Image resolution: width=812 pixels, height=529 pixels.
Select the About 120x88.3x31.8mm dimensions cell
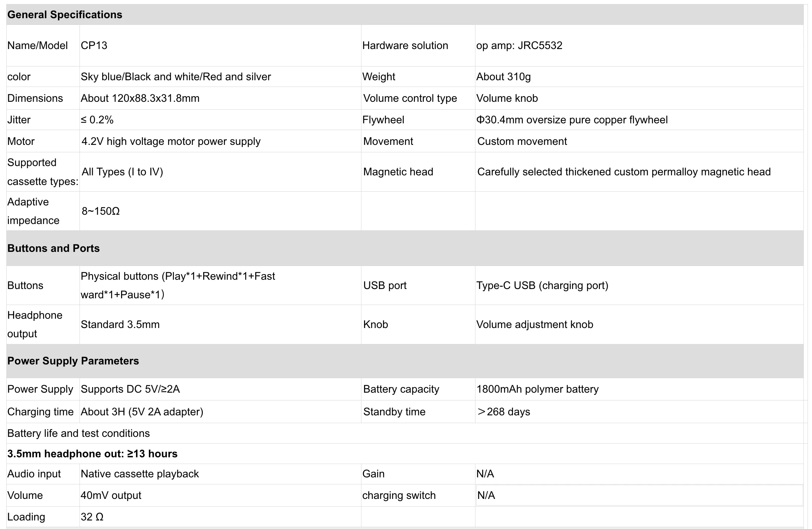(x=220, y=98)
